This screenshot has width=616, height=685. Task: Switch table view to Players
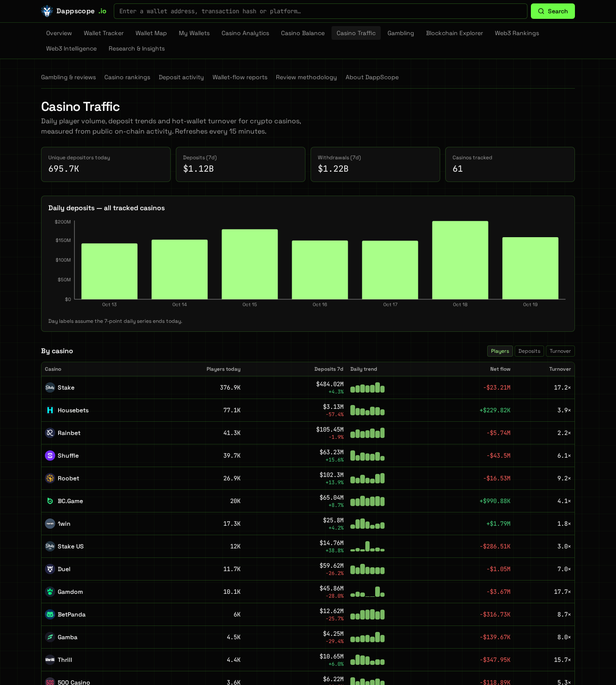(500, 351)
